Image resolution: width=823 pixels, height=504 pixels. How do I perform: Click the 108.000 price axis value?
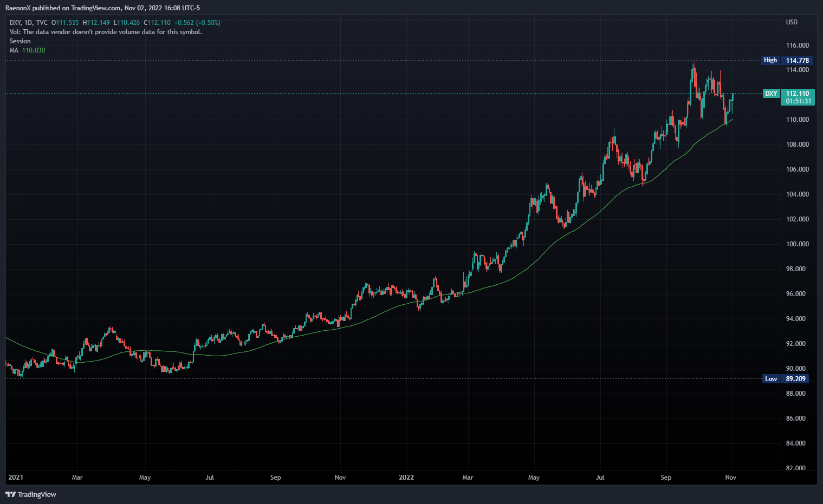798,145
